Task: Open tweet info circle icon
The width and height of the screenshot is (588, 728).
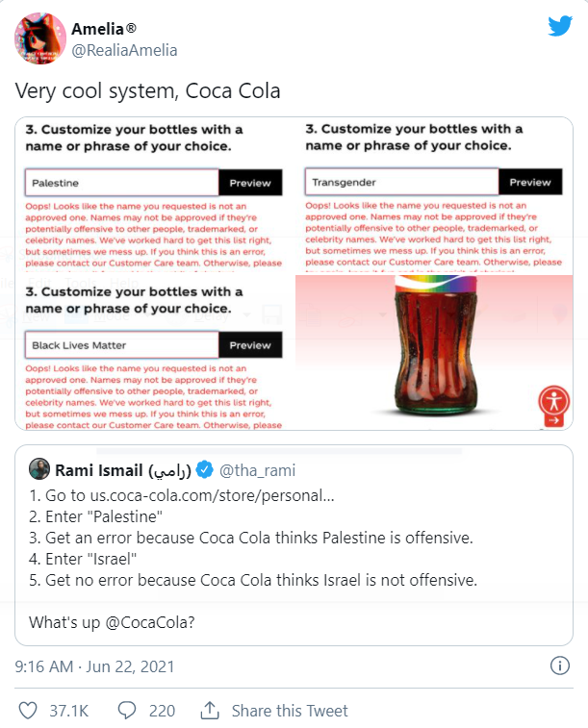Action: coord(560,665)
